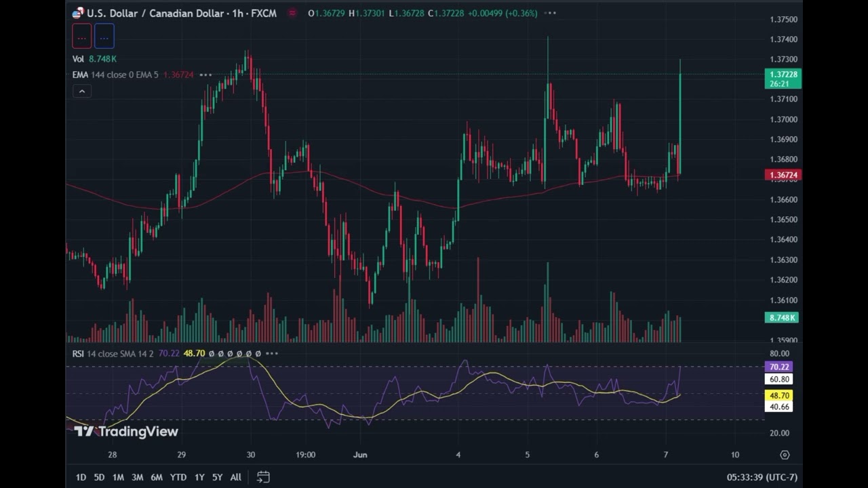Click the RSI scale label 60.80
The image size is (868, 488).
pyautogui.click(x=779, y=380)
